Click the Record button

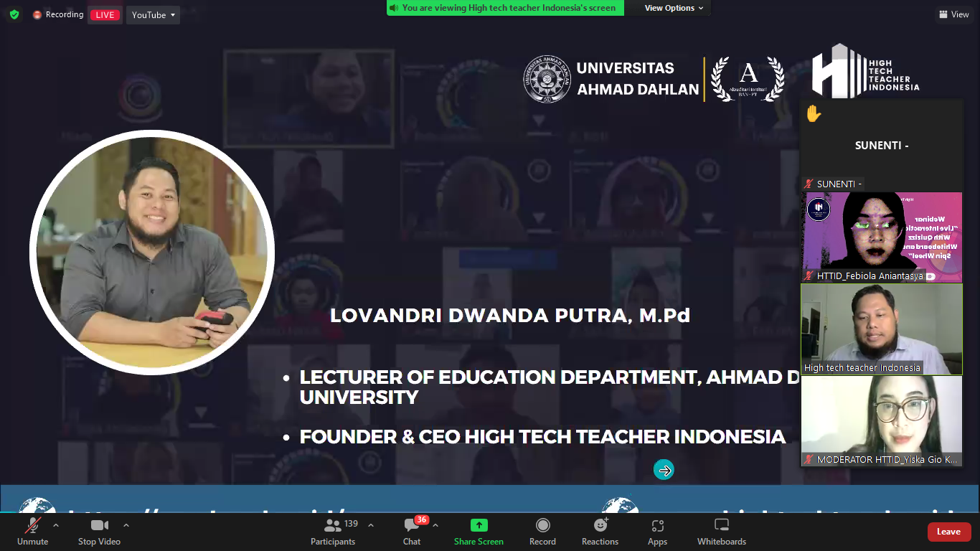[x=542, y=532]
